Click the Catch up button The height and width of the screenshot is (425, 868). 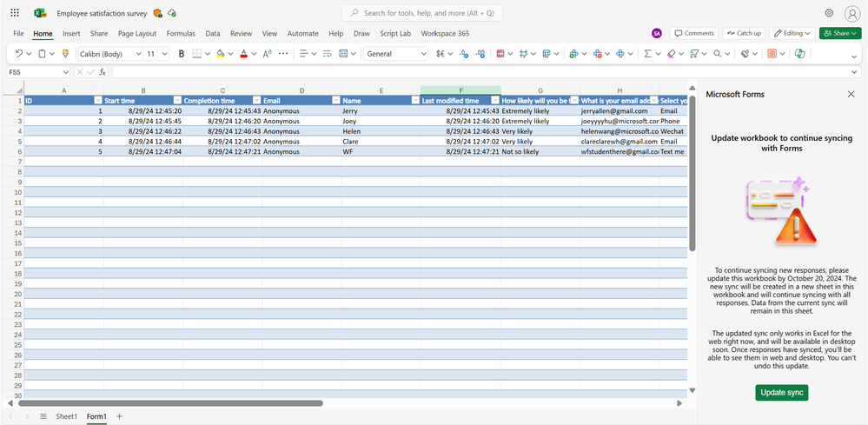tap(745, 33)
